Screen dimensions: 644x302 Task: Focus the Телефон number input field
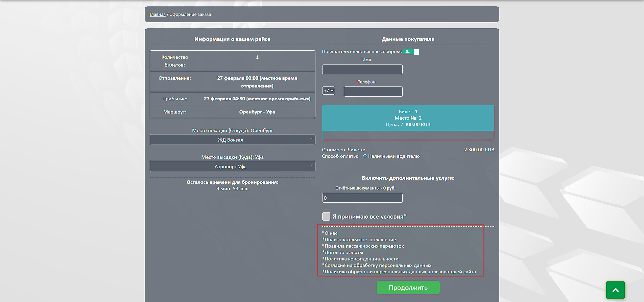pyautogui.click(x=373, y=92)
